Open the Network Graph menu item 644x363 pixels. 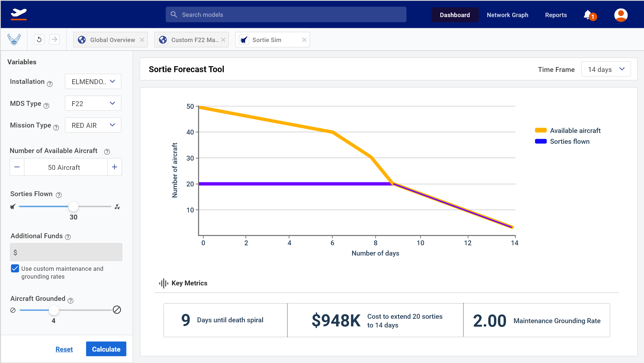pos(507,15)
